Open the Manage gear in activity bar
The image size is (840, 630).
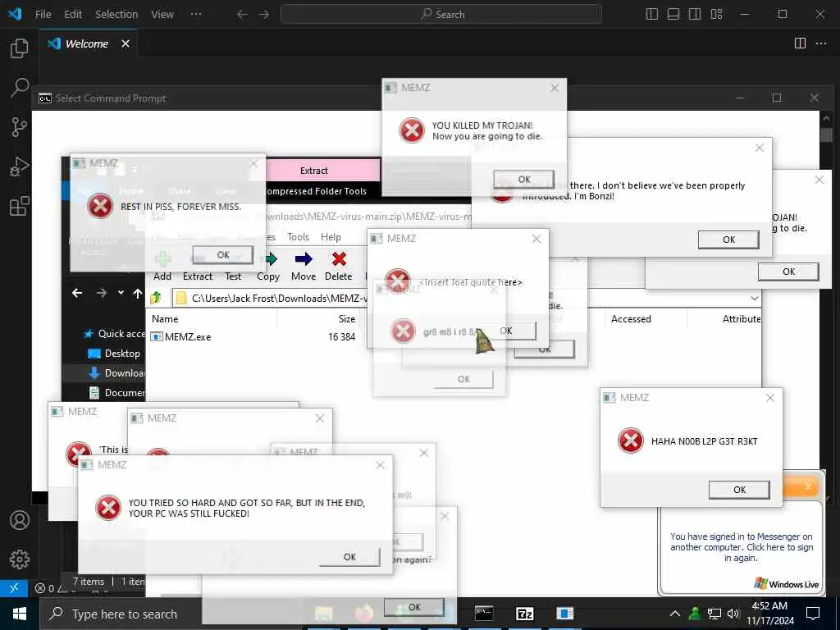[20, 559]
